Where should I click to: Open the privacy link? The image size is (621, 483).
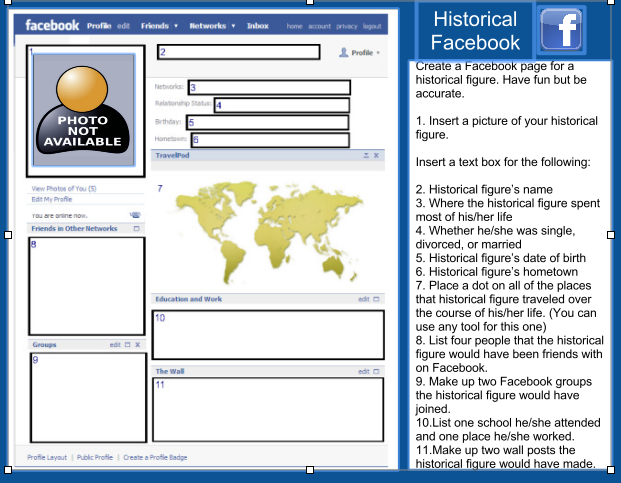pyautogui.click(x=347, y=26)
